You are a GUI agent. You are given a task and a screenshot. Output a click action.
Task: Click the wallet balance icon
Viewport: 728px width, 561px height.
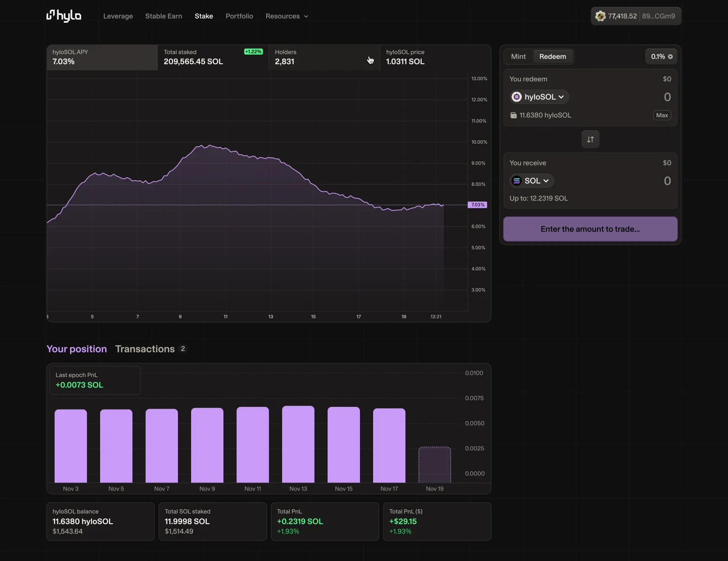pyautogui.click(x=513, y=115)
